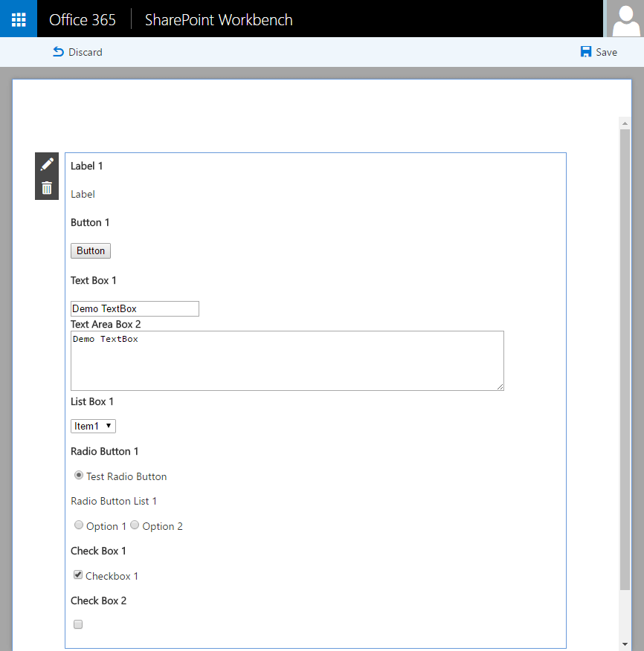The height and width of the screenshot is (651, 644).
Task: Select the Option 2 radio button
Action: 135,525
